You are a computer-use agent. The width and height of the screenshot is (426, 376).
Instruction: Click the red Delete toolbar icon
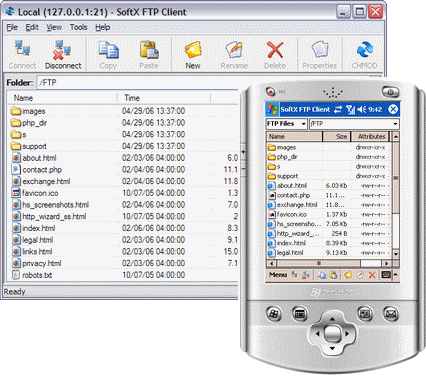click(x=275, y=54)
